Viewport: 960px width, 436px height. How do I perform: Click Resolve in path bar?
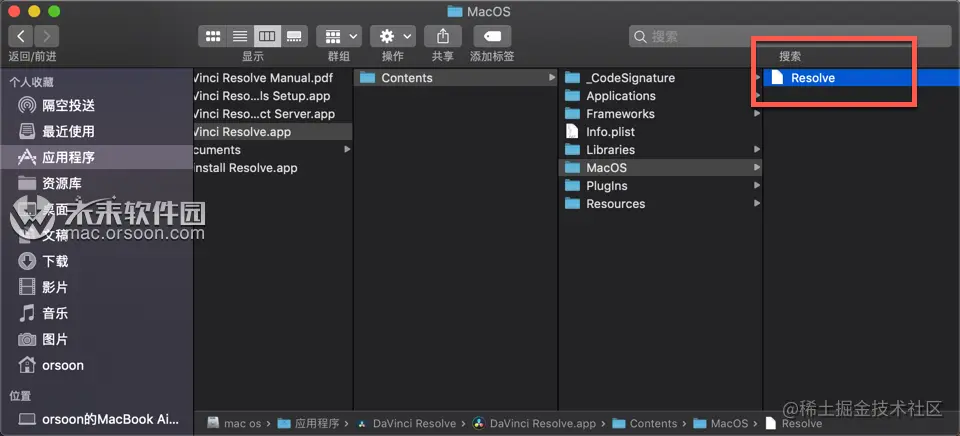pyautogui.click(x=794, y=424)
